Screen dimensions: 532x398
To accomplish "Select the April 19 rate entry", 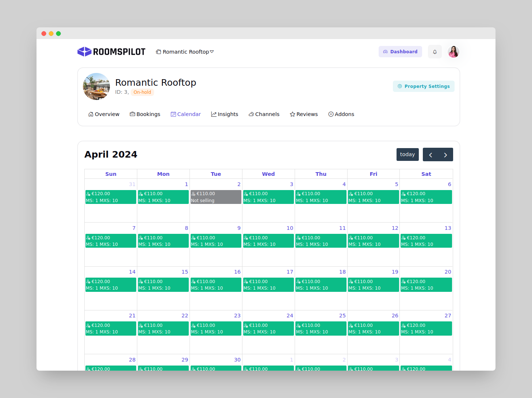I will coord(374,285).
